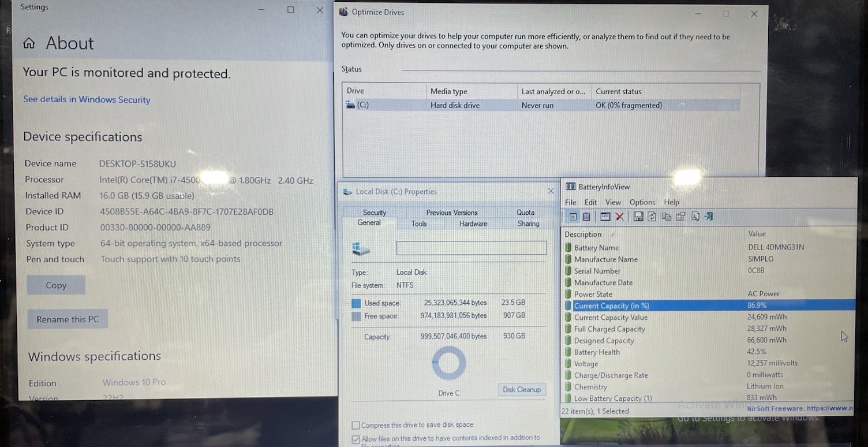Select the Full Charged Capacity row
This screenshot has width=868, height=447.
[x=709, y=329]
